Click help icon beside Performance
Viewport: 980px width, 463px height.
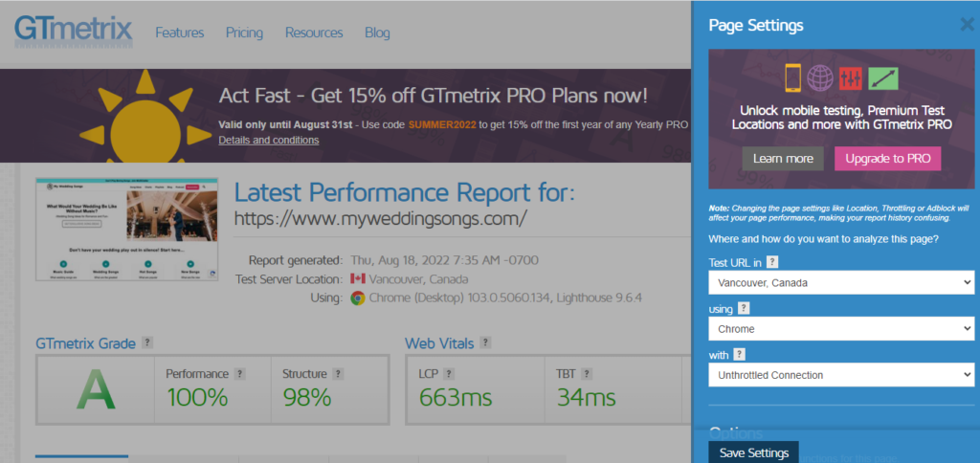(239, 374)
